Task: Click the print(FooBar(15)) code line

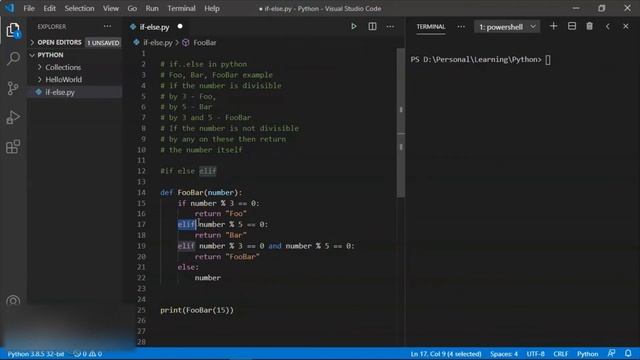Action: click(197, 310)
